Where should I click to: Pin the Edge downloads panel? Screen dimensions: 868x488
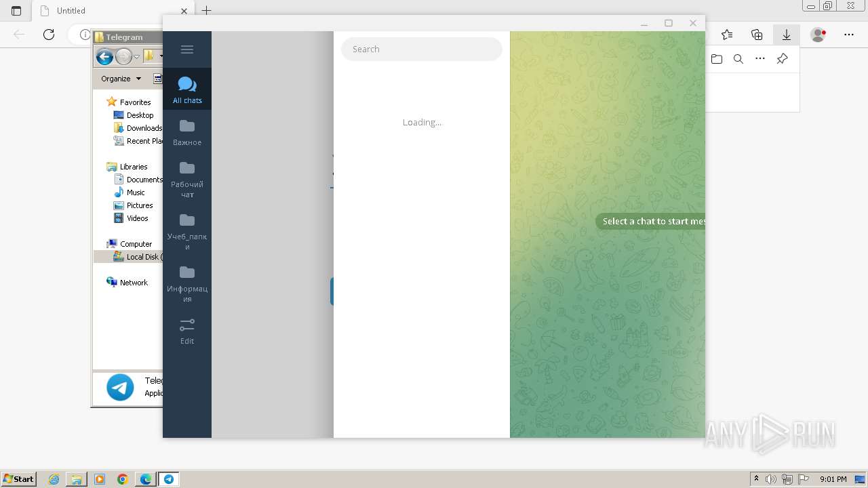(782, 59)
